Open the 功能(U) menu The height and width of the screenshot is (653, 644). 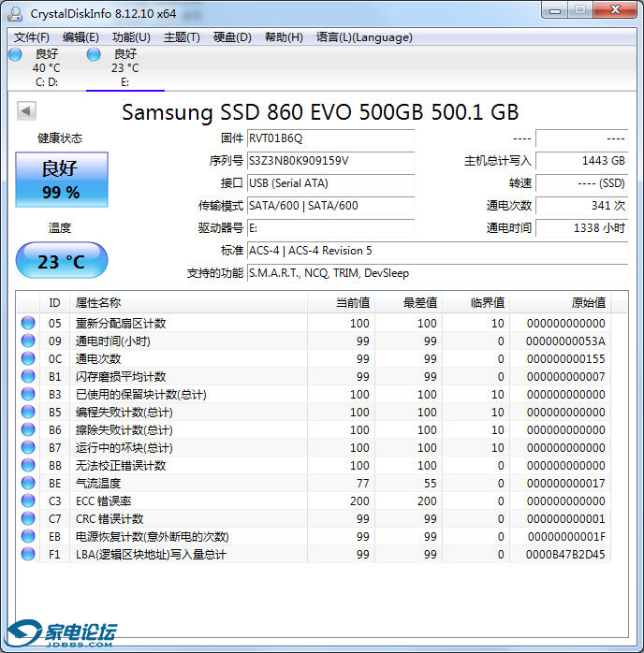click(x=131, y=37)
